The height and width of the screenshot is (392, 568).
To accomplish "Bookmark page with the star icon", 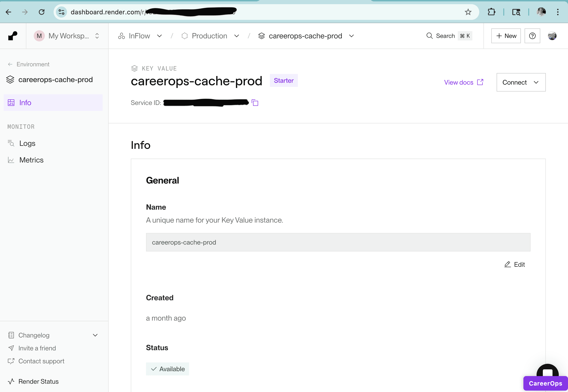I will (468, 12).
